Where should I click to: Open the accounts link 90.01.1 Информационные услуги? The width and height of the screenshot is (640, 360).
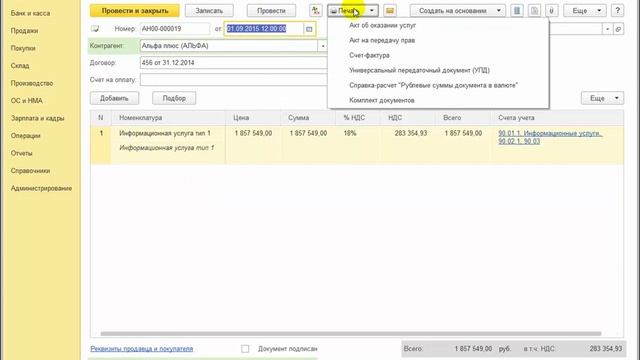click(550, 137)
